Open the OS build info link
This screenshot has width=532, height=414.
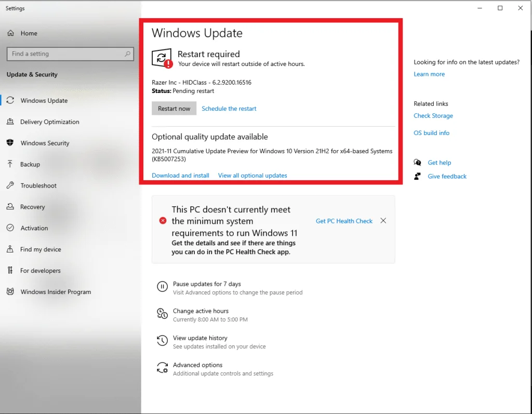(431, 133)
